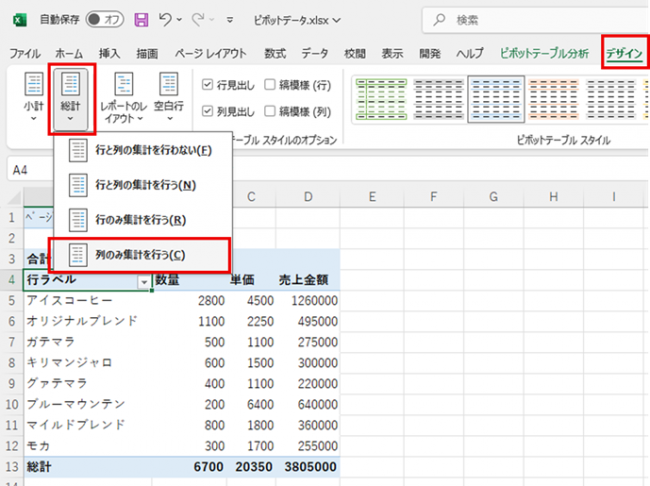This screenshot has width=650, height=486.
Task: Expand the file name ピボットデータ.xlsx dropdown
Action: coord(336,19)
